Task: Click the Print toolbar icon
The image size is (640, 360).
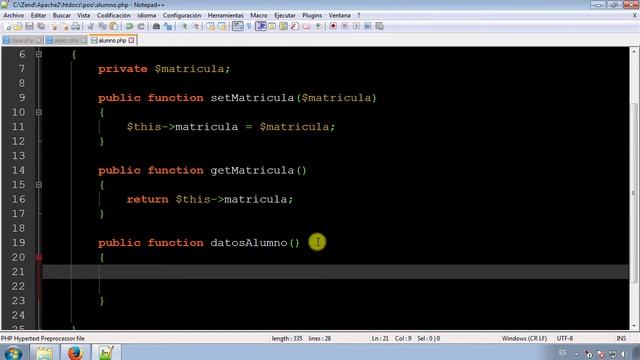Action: pyautogui.click(x=76, y=27)
